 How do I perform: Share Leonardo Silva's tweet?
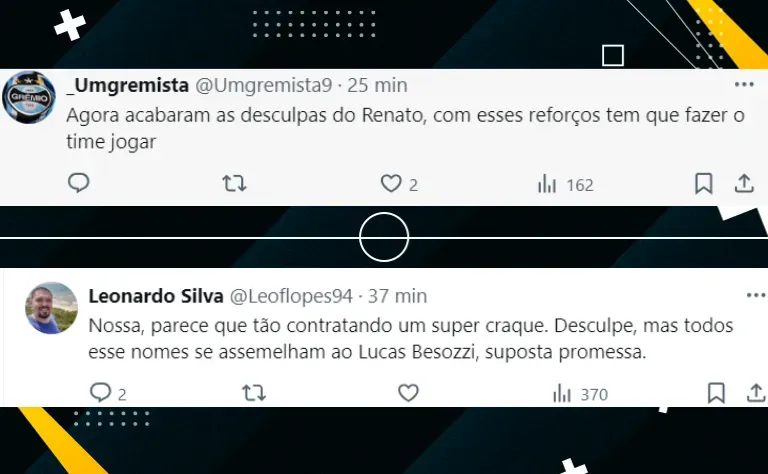tap(756, 393)
